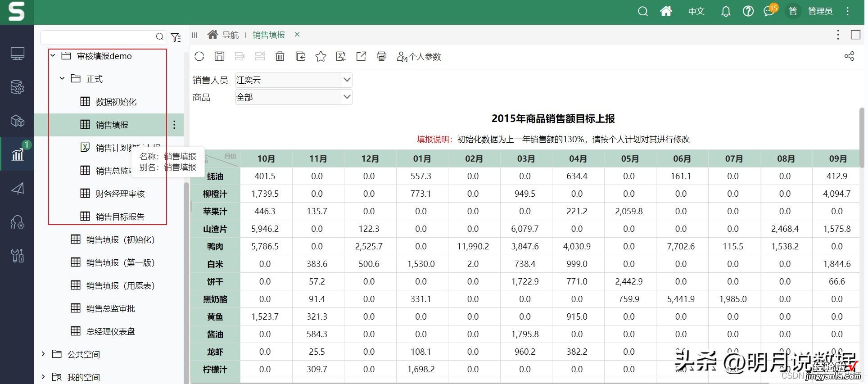This screenshot has width=868, height=384.
Task: Open the database settings sidebar icon
Action: [x=17, y=87]
